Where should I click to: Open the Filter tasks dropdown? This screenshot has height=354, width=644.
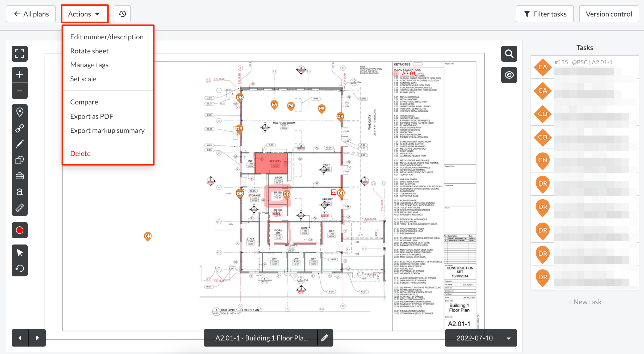pyautogui.click(x=545, y=14)
